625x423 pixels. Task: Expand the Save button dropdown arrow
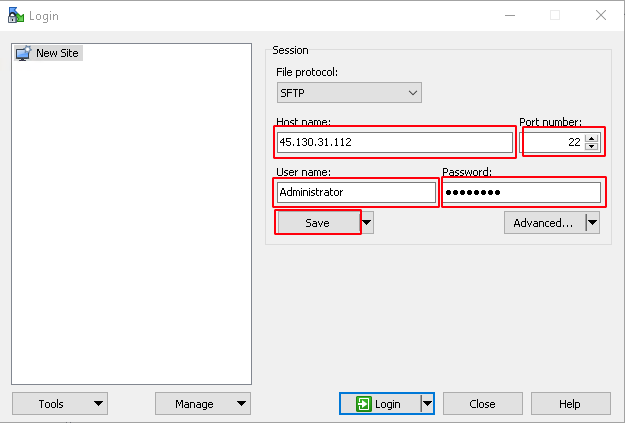point(368,223)
